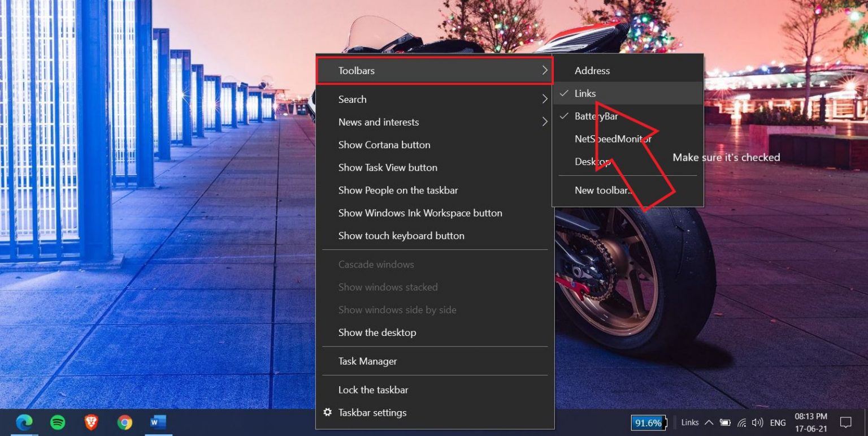Disable the BatteryBar toolbar
This screenshot has height=436, width=868.
pos(597,116)
